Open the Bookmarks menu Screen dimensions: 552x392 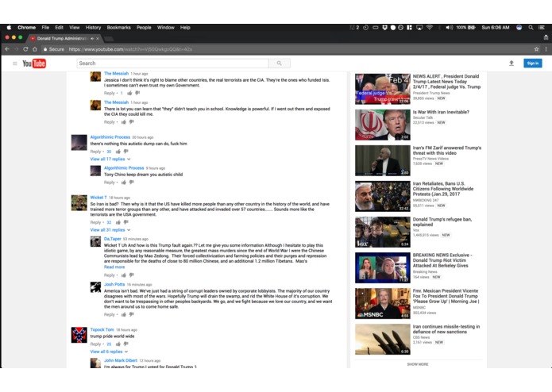point(118,28)
